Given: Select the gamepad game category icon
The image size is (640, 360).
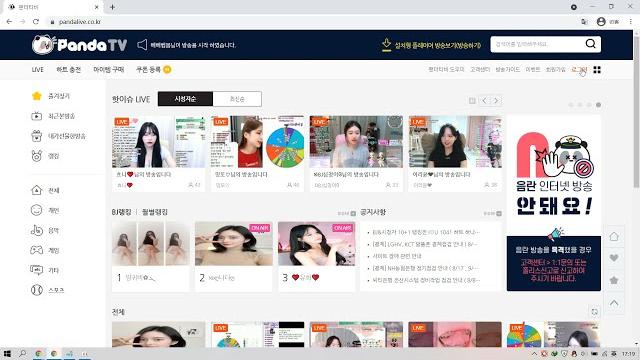Looking at the screenshot, I should (37, 250).
